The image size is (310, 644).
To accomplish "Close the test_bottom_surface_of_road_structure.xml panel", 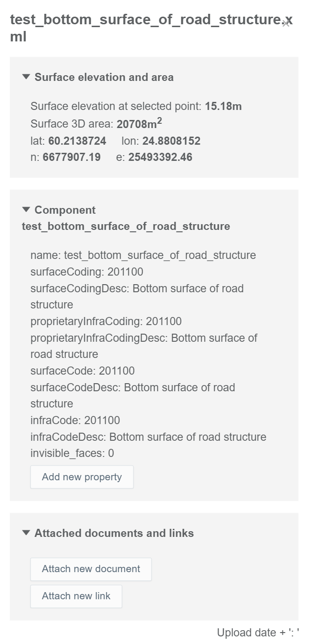I will (286, 22).
